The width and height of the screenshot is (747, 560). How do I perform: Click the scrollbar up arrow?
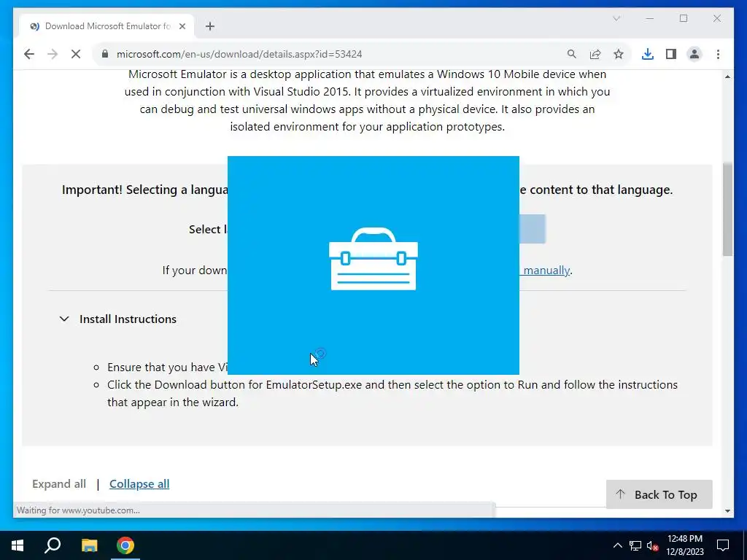coord(727,76)
